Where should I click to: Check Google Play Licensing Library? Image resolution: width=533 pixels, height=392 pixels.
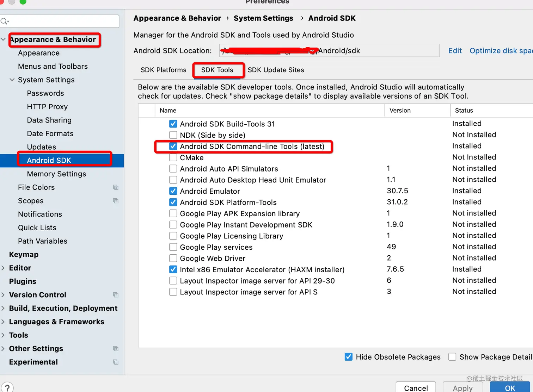click(173, 236)
